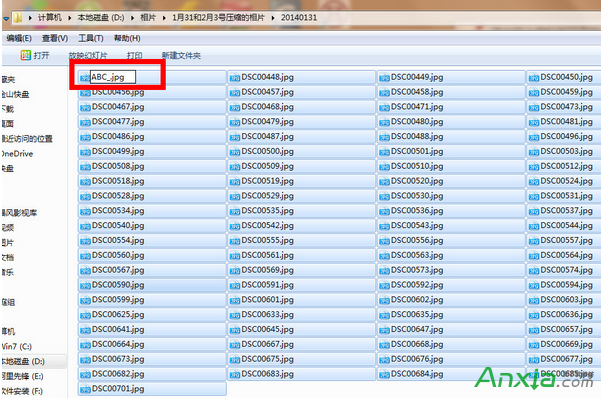Click the 打开 toolbar button
601x398 pixels.
35,55
